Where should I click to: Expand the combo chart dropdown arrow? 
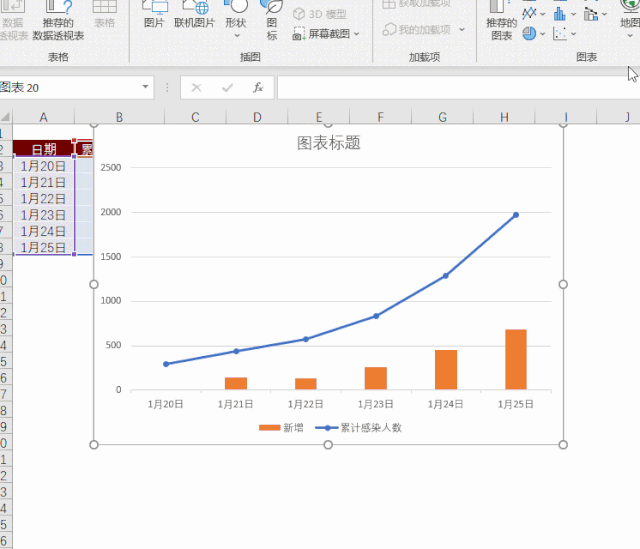(x=604, y=14)
